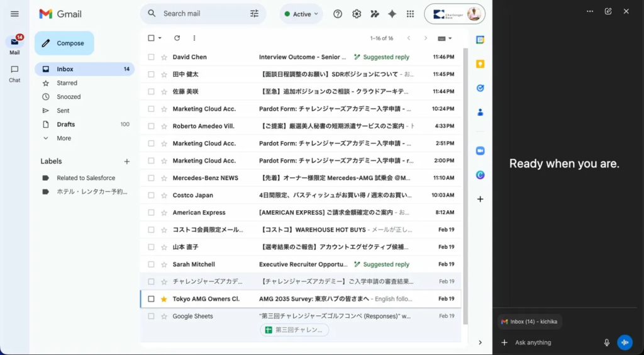
Task: Open select-all checkbox dropdown arrow
Action: [x=160, y=38]
